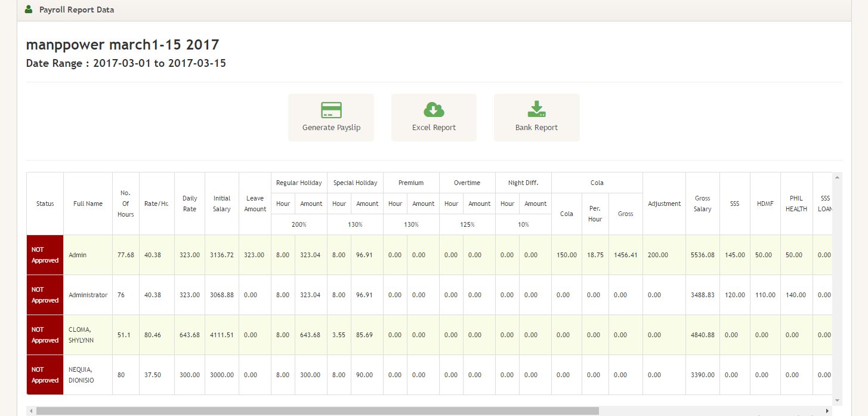Click the "200%" rate label
Screen dimensions: 868x416
coord(299,224)
